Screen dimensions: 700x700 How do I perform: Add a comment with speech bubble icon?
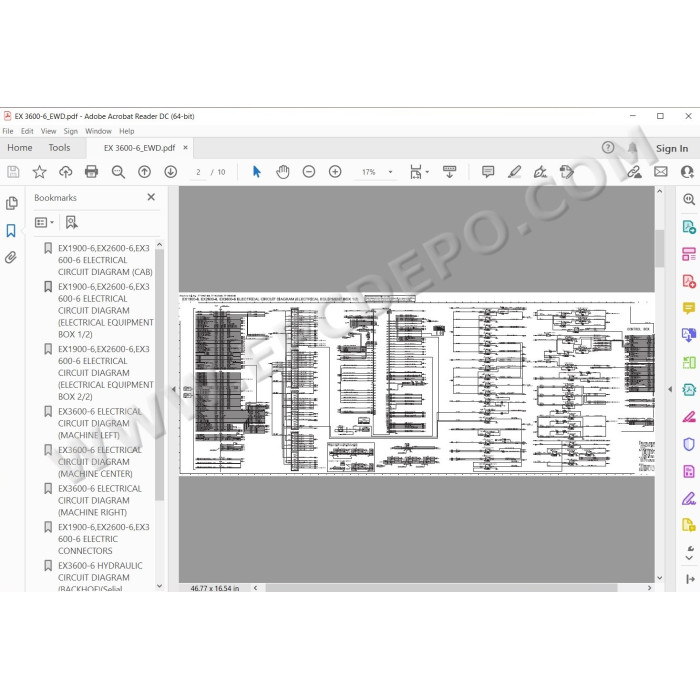(488, 172)
